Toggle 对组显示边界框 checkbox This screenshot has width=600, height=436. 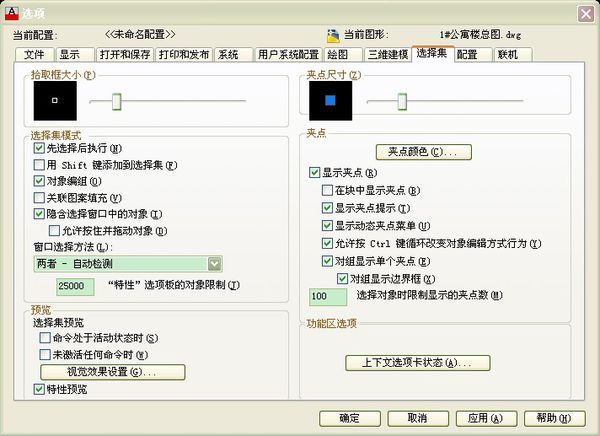click(x=342, y=279)
